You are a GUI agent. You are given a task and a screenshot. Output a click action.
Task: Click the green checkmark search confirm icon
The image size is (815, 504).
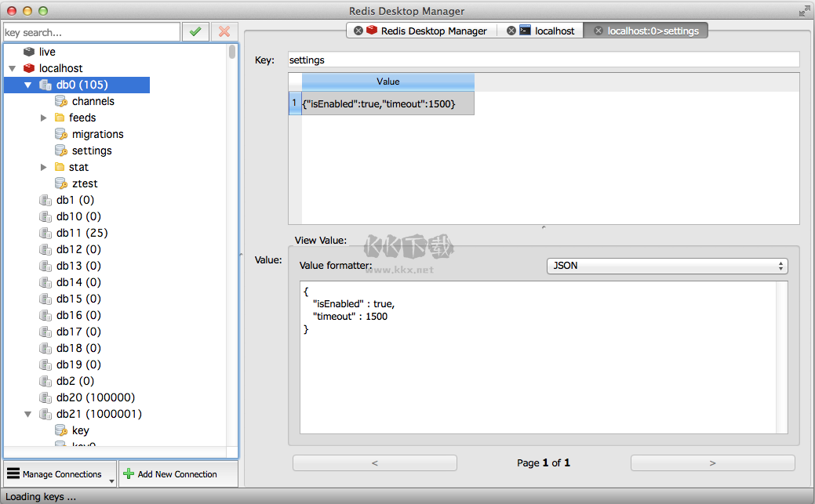[x=195, y=31]
